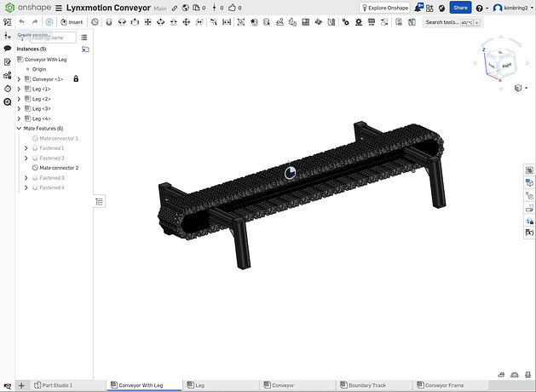Viewport: 536px width, 392px height.
Task: Click the thumbs-up like icon
Action: click(x=232, y=8)
